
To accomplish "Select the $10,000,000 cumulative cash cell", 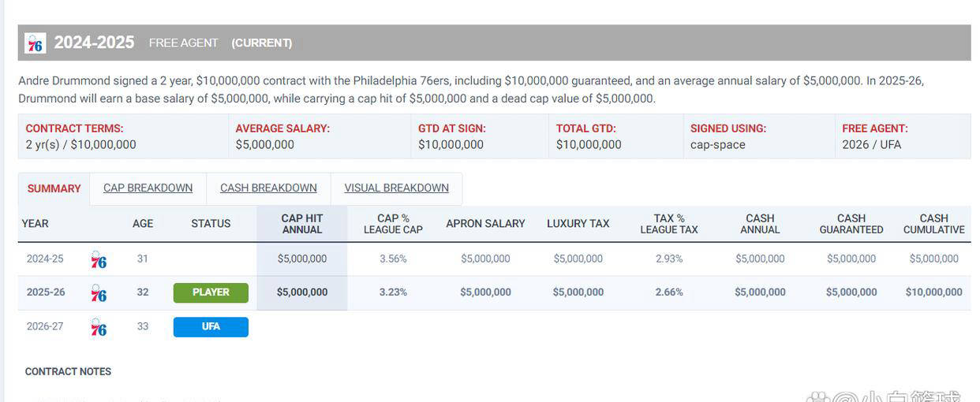I will 933,292.
